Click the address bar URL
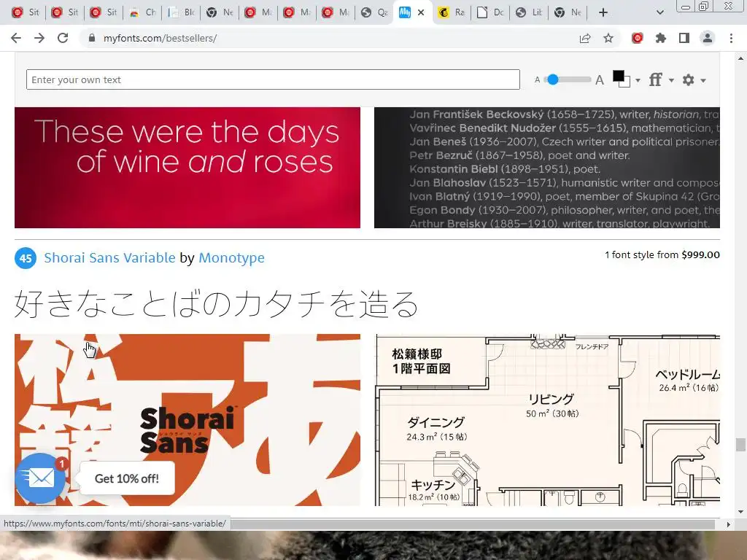Viewport: 747px width, 560px height. 160,38
